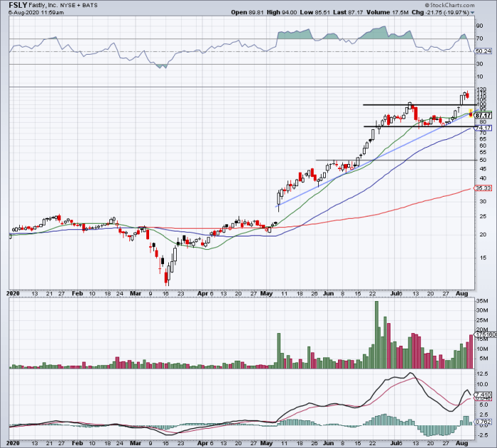Click the blue moving average label 74.17

484,128
